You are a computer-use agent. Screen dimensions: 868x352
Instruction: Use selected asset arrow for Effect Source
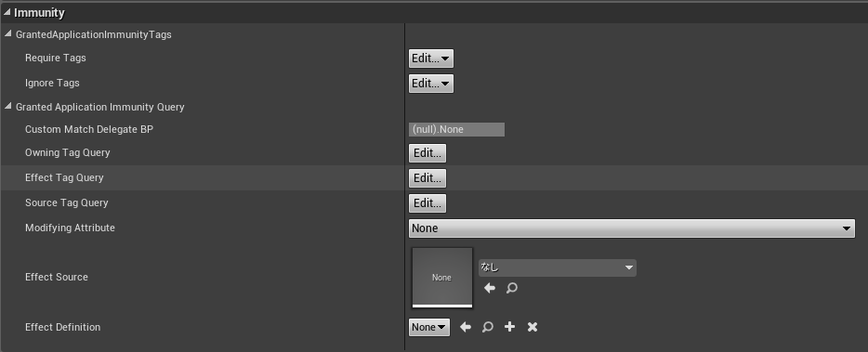[490, 288]
